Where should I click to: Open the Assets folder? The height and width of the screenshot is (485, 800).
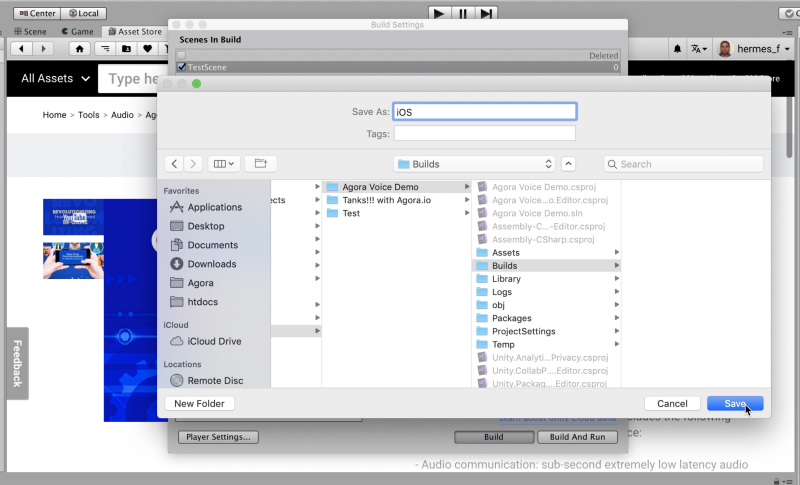547,252
